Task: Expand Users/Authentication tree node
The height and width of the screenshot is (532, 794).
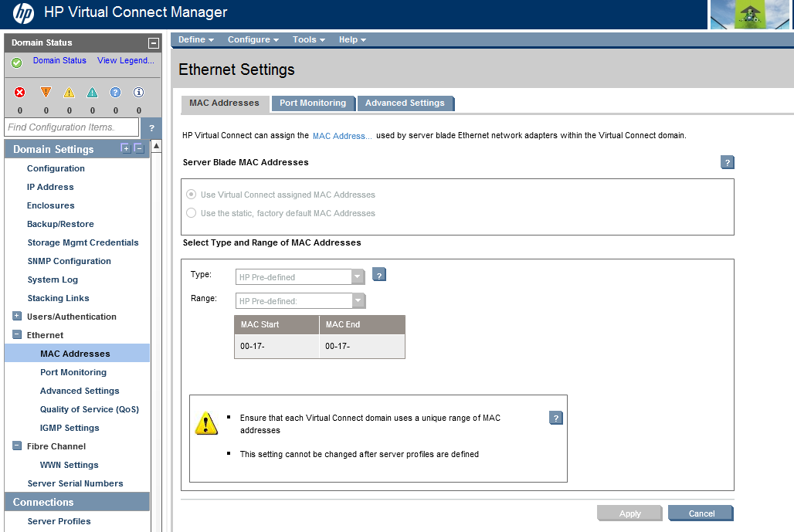Action: pos(17,316)
